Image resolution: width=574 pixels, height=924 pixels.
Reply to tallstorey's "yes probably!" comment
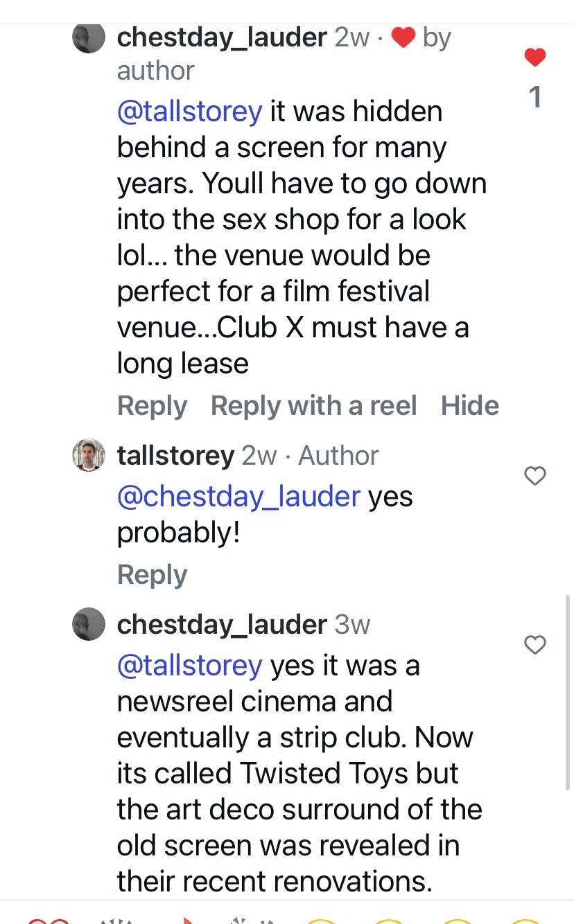pyautogui.click(x=152, y=575)
